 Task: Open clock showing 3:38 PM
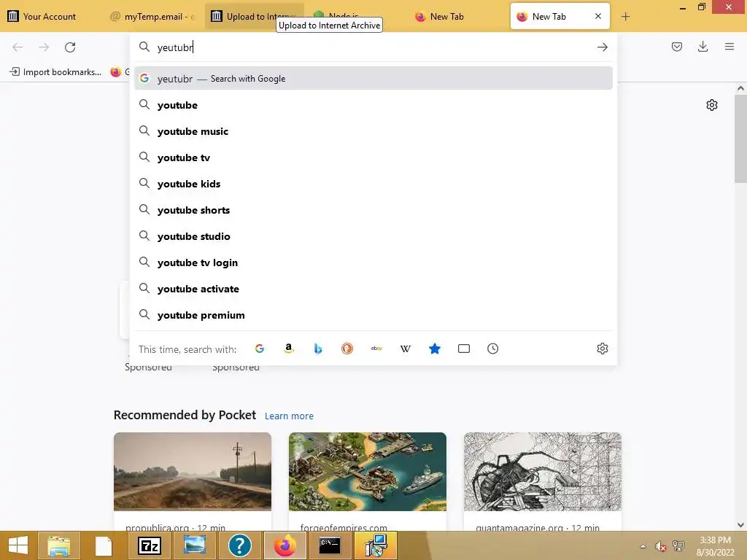coord(715,546)
